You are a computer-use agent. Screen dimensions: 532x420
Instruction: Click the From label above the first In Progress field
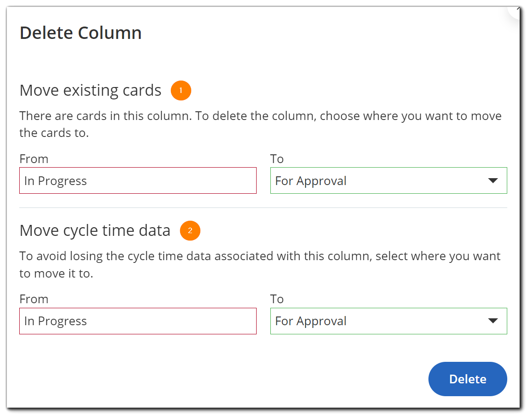33,159
